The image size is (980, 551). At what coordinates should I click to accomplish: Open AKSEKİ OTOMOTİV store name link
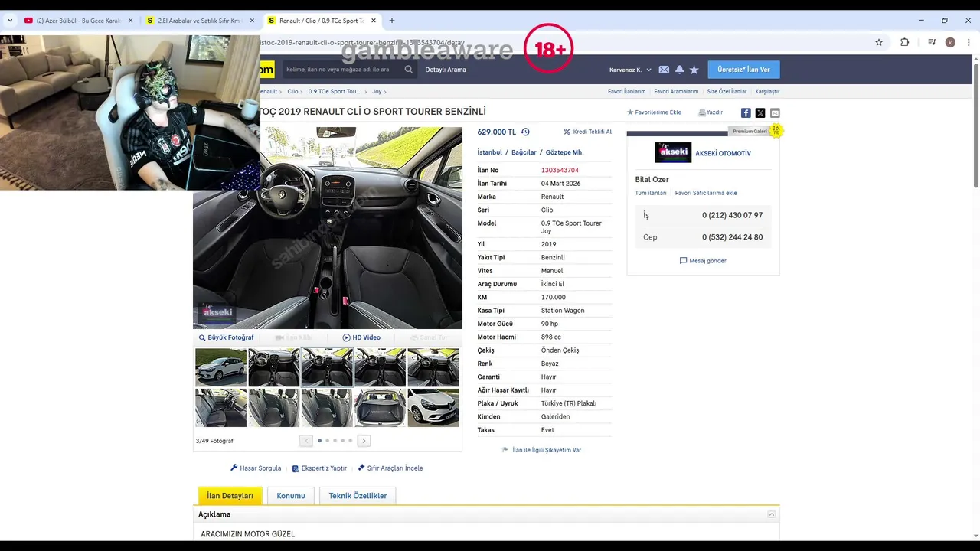click(x=723, y=153)
